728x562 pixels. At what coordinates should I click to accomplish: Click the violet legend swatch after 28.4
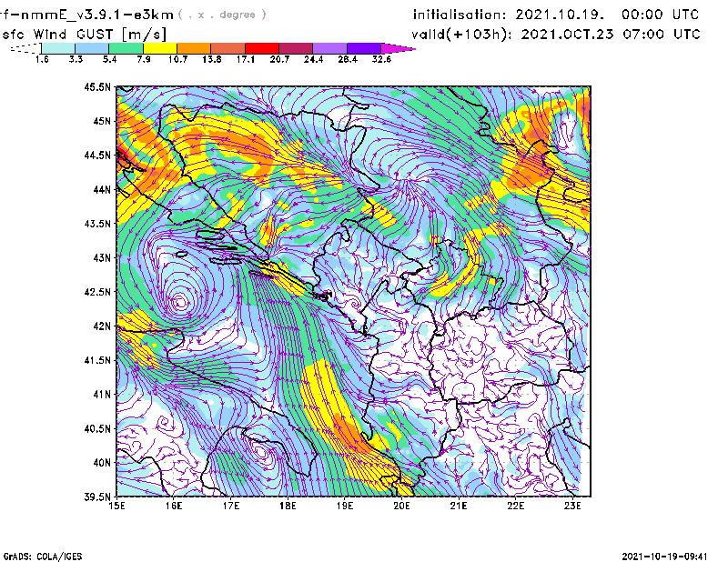coord(363,48)
